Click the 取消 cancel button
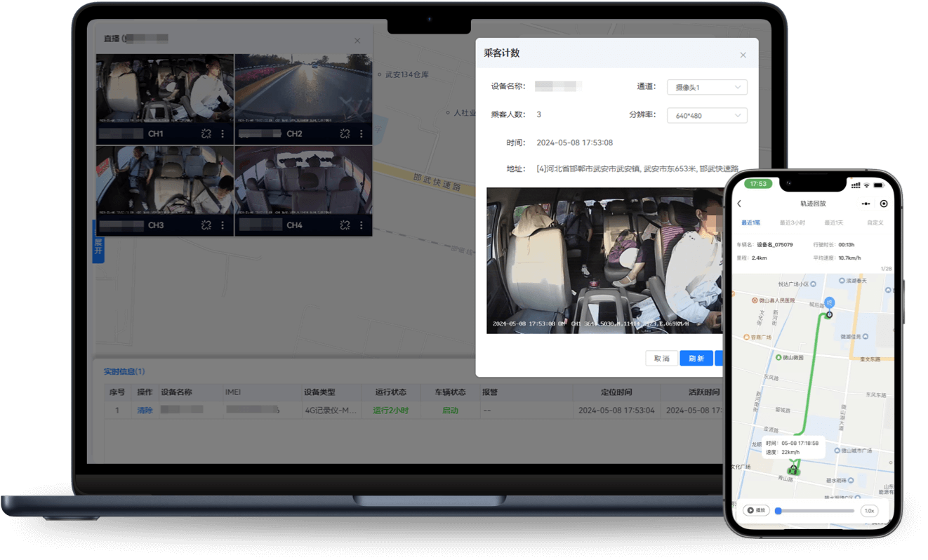928x560 pixels. (x=661, y=359)
